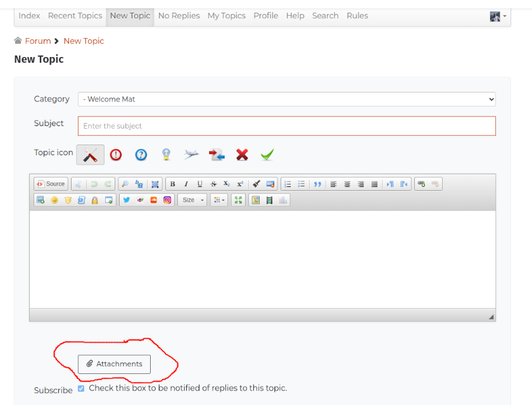Insert a block quote
This screenshot has height=405, width=532.
pos(317,184)
